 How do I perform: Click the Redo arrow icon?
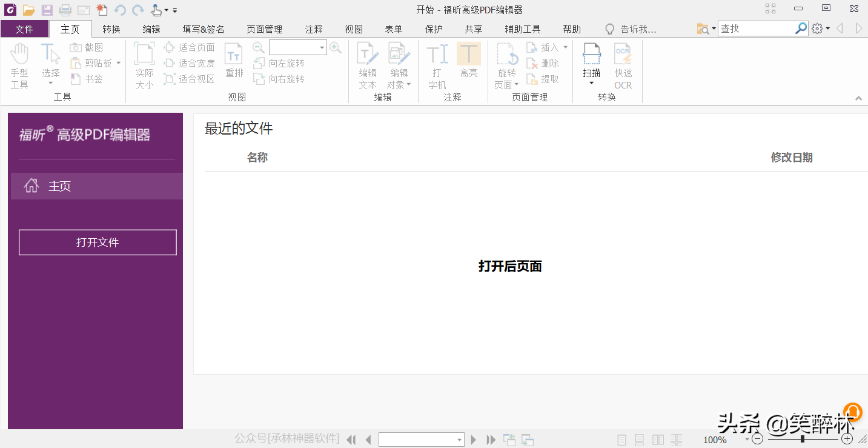138,10
